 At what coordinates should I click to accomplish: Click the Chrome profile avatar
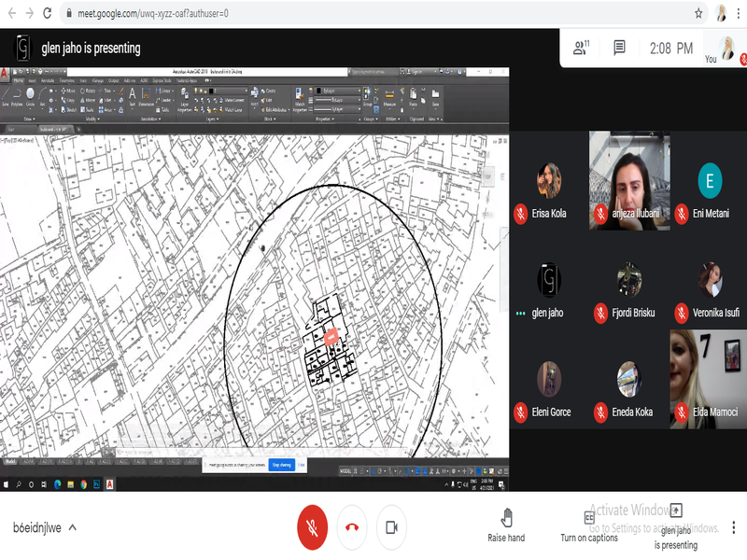point(720,13)
